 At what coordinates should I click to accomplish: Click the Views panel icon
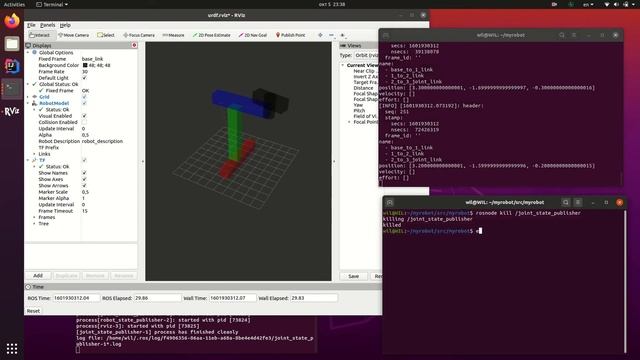(x=343, y=45)
